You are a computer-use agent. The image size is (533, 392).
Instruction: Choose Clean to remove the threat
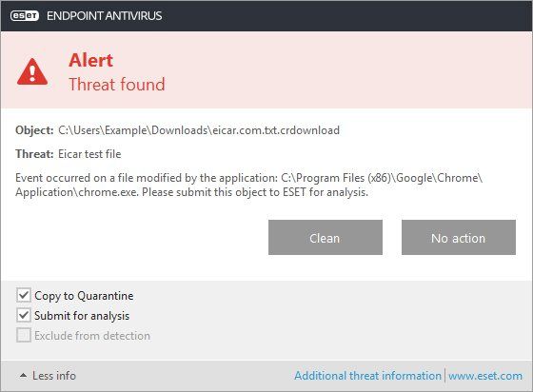pos(326,238)
